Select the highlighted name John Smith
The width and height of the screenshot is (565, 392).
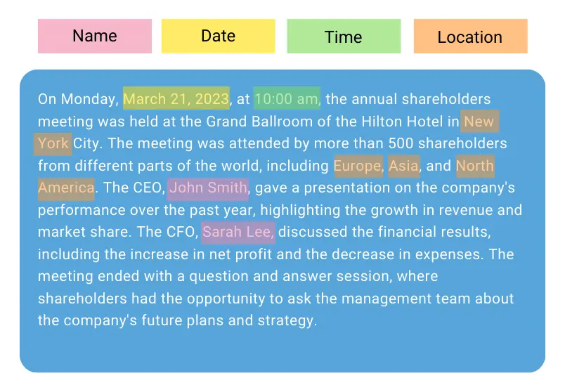coord(208,188)
